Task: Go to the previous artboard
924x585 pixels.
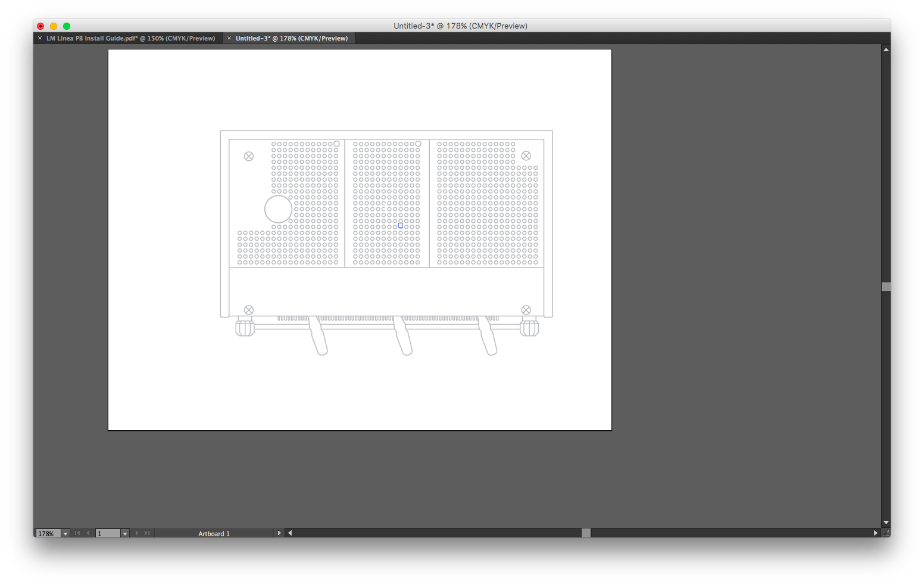Action: (88, 533)
